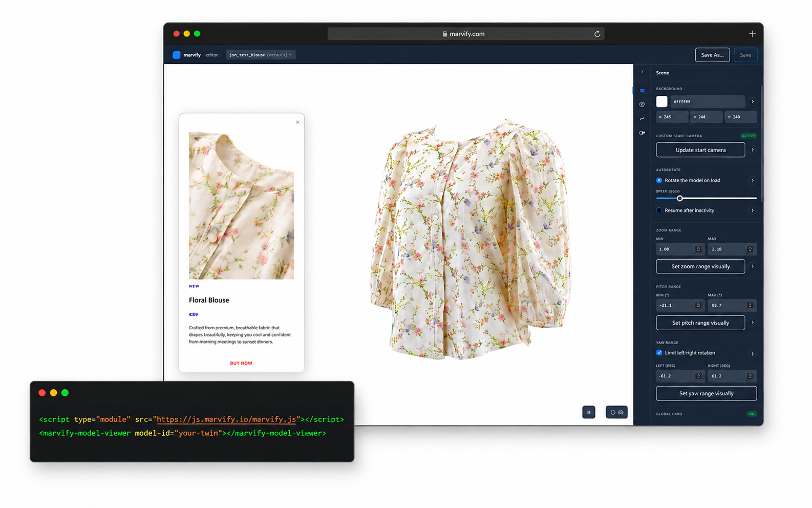Expand Rotate the model on load info
The height and width of the screenshot is (508, 812).
coord(752,180)
